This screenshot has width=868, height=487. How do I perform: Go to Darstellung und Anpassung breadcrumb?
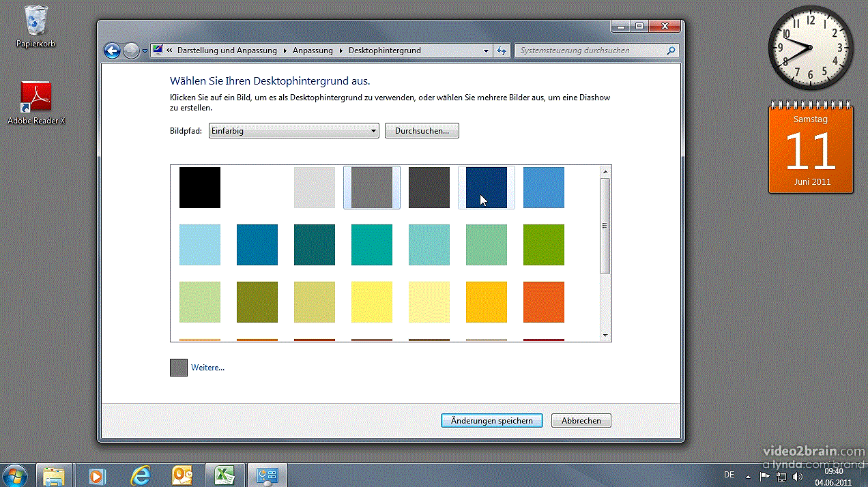[227, 50]
